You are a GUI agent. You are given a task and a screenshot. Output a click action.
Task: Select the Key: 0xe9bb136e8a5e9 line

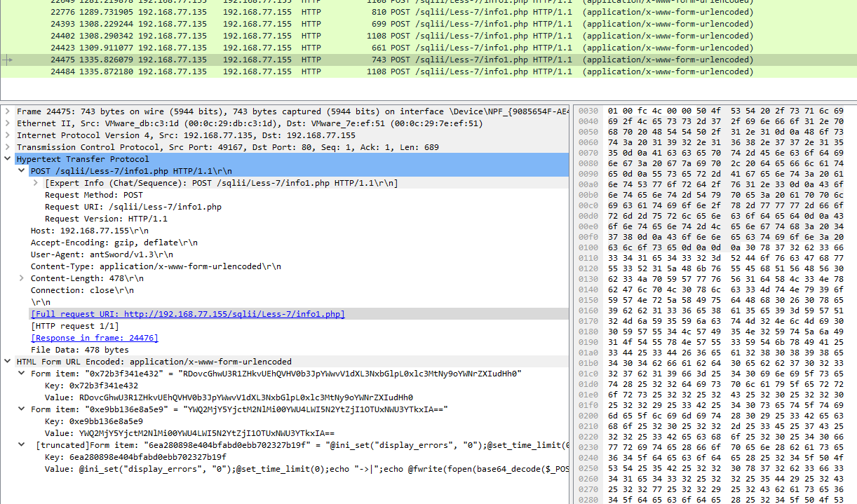[x=94, y=421]
